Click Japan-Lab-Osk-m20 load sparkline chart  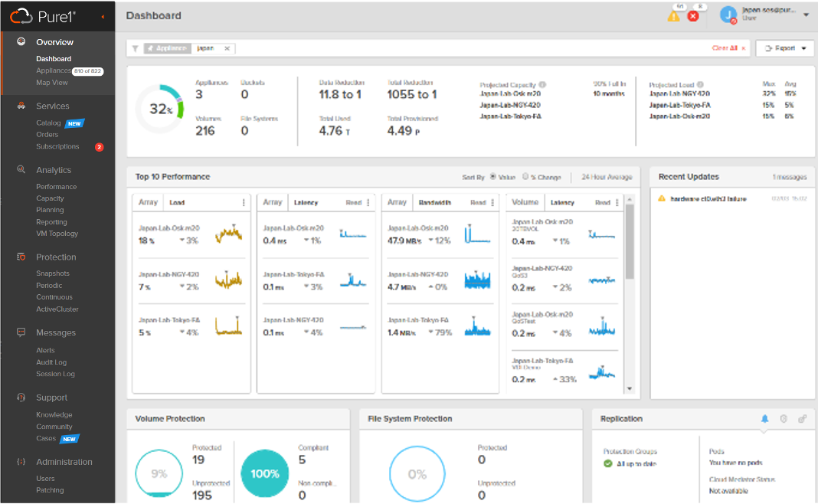[x=228, y=234]
